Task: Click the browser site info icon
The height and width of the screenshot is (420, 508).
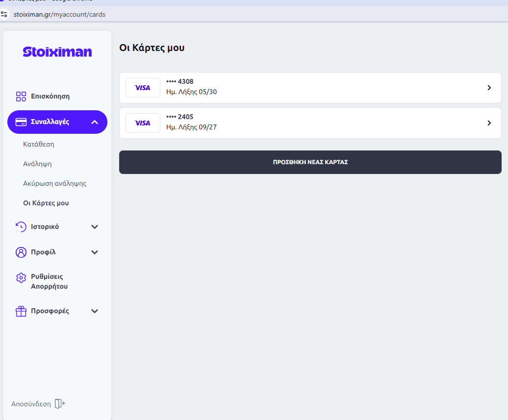Action: coord(4,14)
